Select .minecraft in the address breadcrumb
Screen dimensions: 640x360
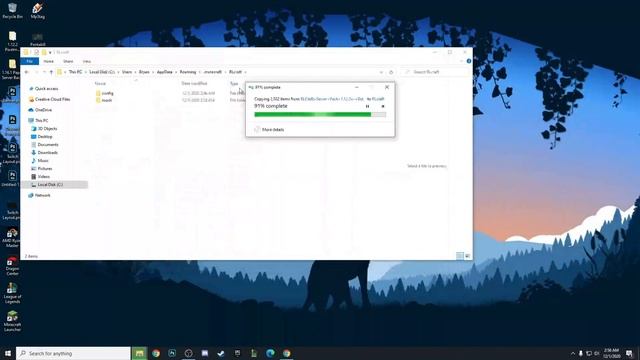213,72
